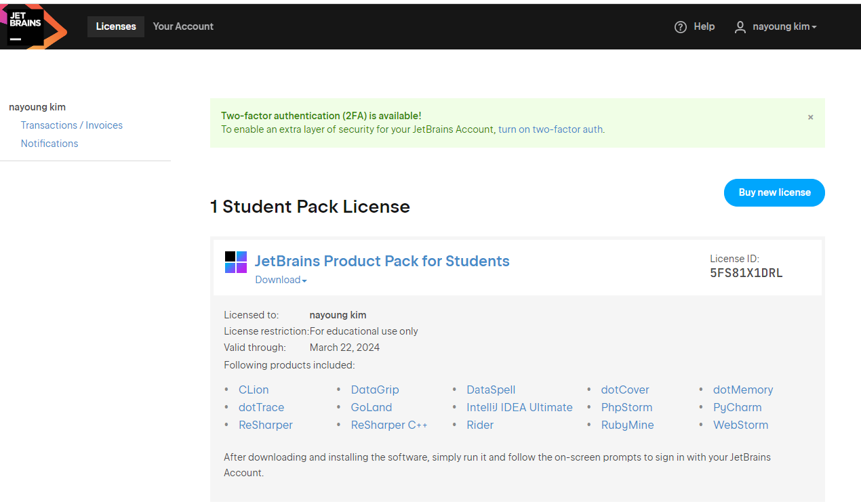Dismiss the two-factor authentication banner
861x504 pixels.
point(810,117)
